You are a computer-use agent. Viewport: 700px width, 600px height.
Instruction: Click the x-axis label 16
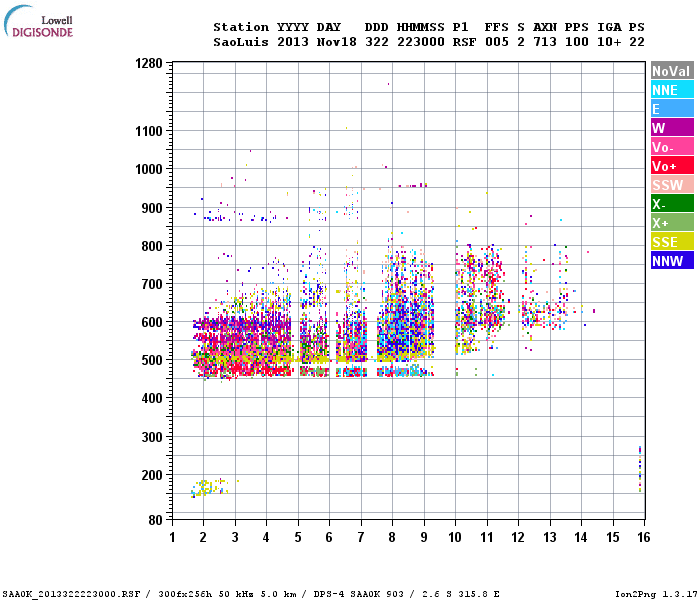point(644,537)
